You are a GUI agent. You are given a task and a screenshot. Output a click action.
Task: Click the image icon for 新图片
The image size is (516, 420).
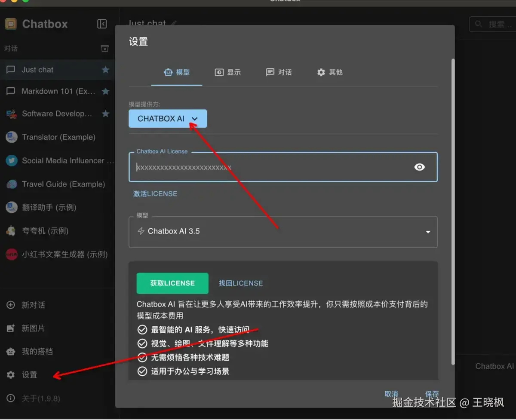tap(11, 328)
